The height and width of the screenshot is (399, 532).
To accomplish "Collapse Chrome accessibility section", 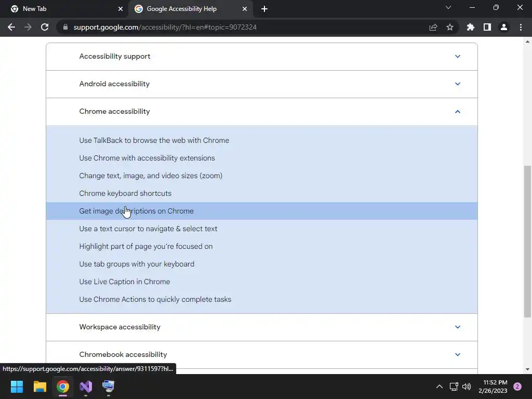I will click(262, 111).
